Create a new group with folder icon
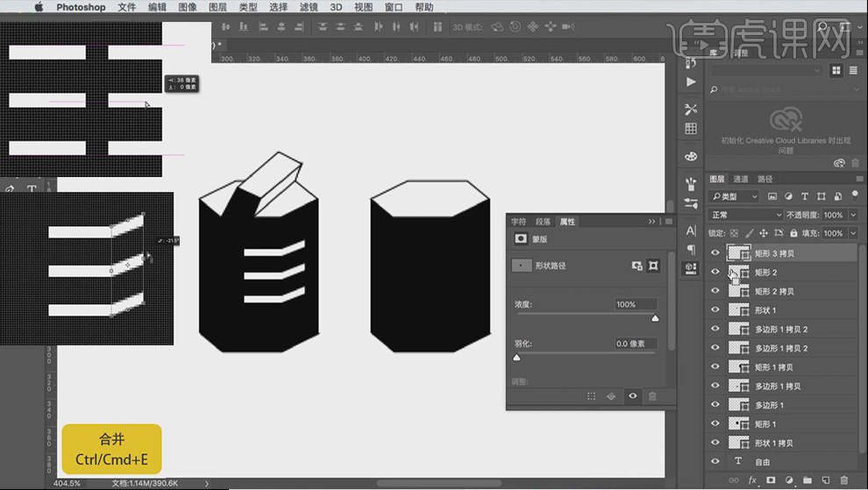 (808, 480)
